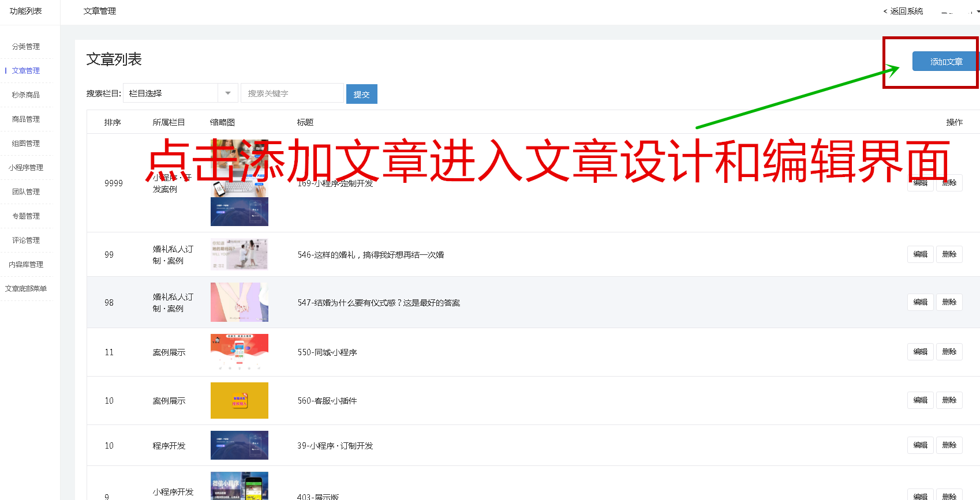Click 婚礼私人订制·案例 in the 546 row
The height and width of the screenshot is (500, 980).
coord(173,255)
